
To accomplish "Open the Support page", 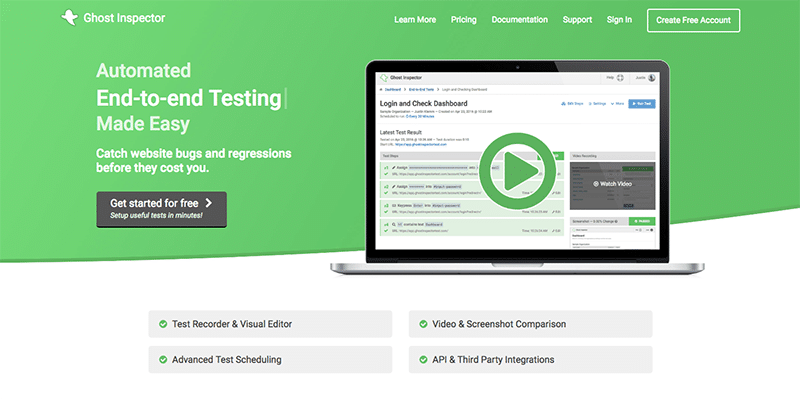I will pyautogui.click(x=577, y=20).
